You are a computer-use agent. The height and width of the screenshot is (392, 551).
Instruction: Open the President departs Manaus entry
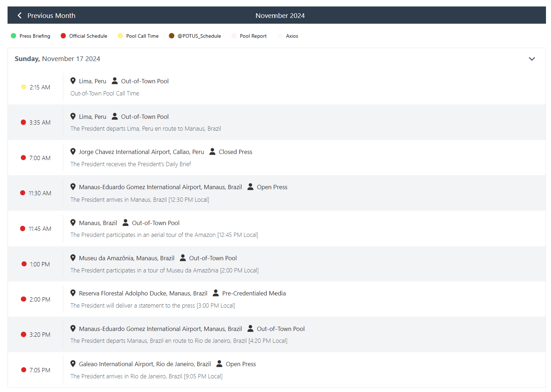point(179,341)
